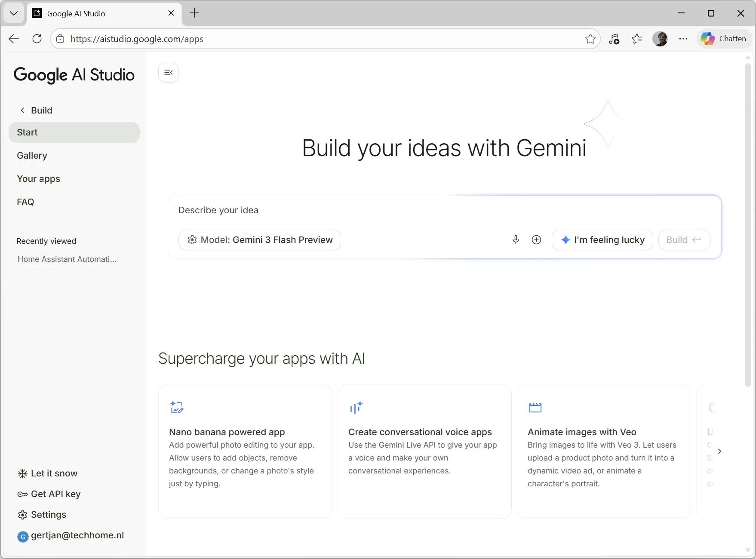
Task: Click the Nano banana photo editing icon
Action: (177, 407)
